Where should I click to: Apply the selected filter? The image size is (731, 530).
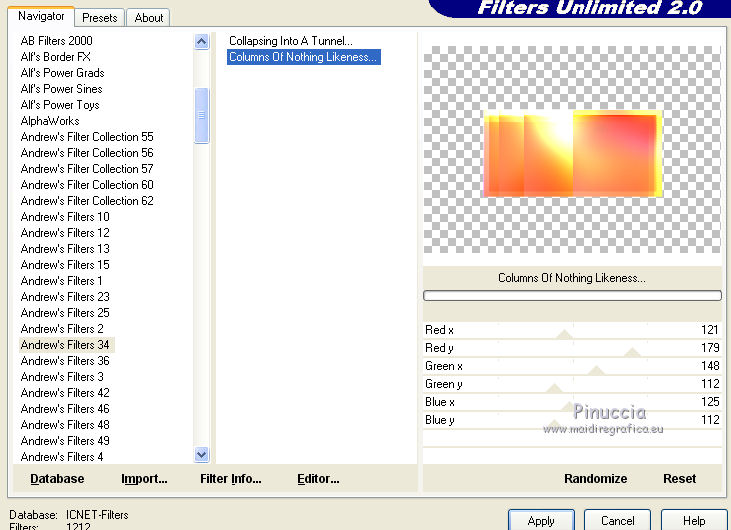541,520
